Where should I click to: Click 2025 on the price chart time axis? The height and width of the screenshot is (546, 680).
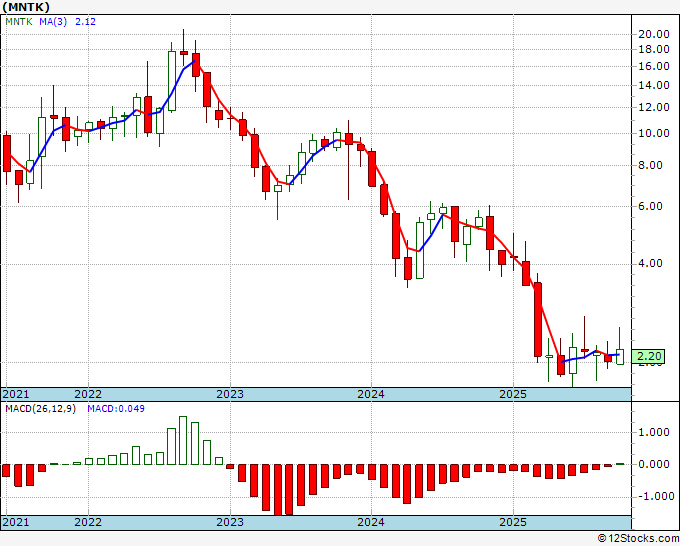[x=513, y=394]
